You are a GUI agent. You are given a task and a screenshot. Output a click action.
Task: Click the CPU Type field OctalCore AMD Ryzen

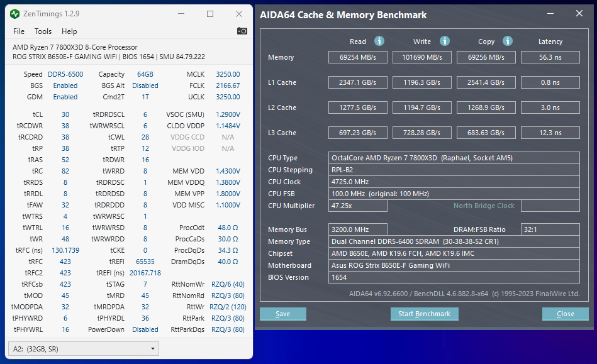coord(454,158)
